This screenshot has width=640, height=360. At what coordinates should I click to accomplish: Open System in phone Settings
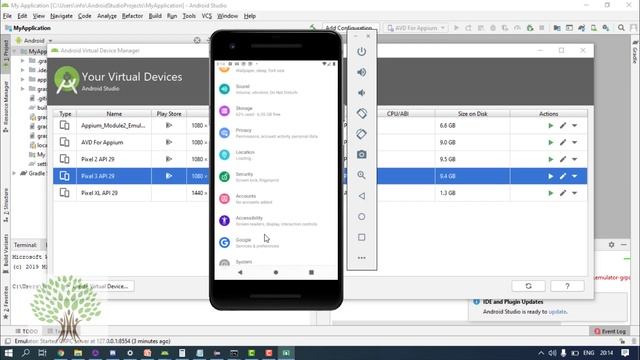click(276, 262)
